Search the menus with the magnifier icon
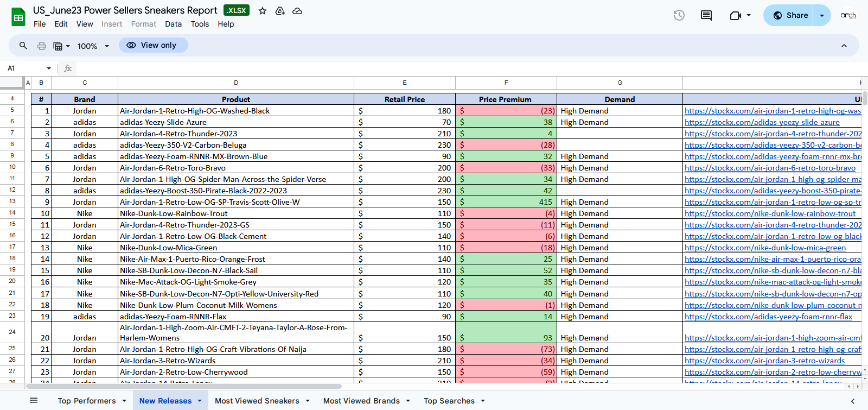The height and width of the screenshot is (410, 868). click(x=23, y=46)
